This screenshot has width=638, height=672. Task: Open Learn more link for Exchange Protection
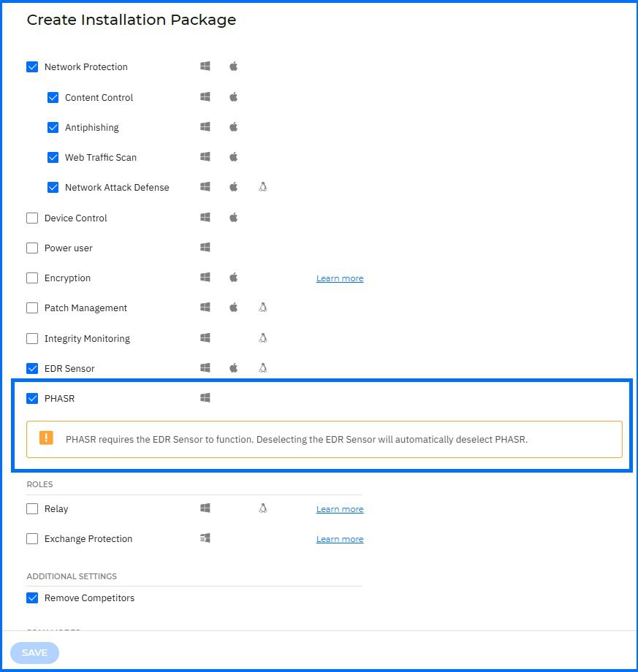coord(340,539)
